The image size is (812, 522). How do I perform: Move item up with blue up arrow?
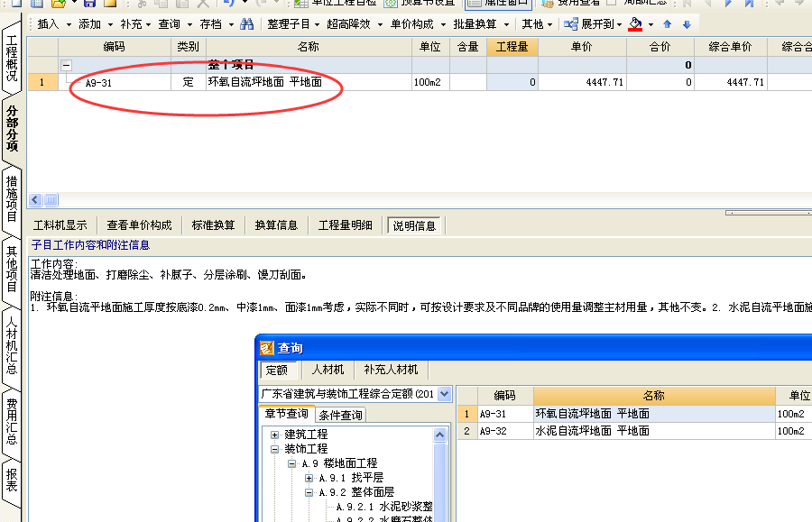pos(668,24)
